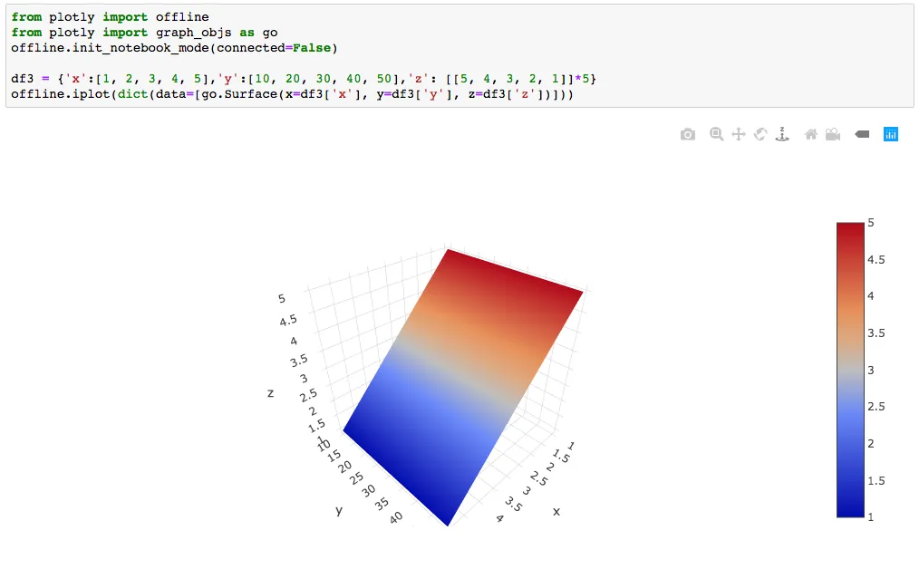Image resolution: width=919 pixels, height=588 pixels.
Task: Enable orbital rotation mode
Action: 760,135
